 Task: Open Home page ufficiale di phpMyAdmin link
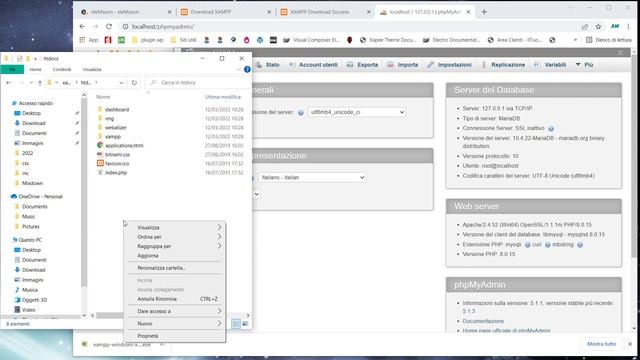pyautogui.click(x=506, y=331)
